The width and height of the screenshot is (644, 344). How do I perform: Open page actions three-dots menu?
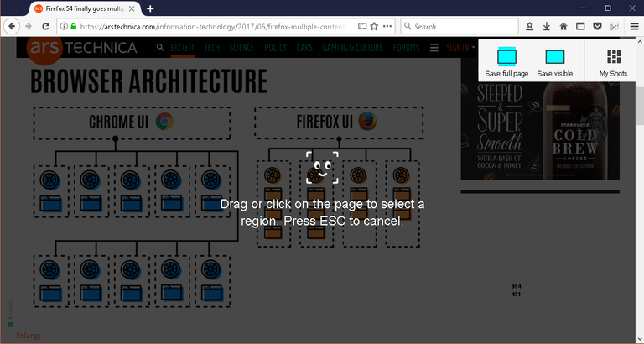pos(387,27)
